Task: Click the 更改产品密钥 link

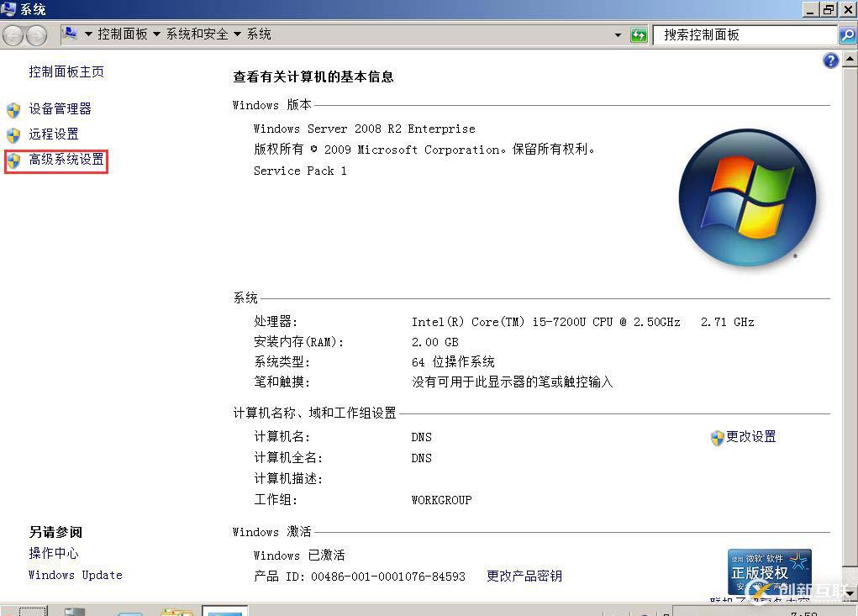Action: click(x=524, y=576)
